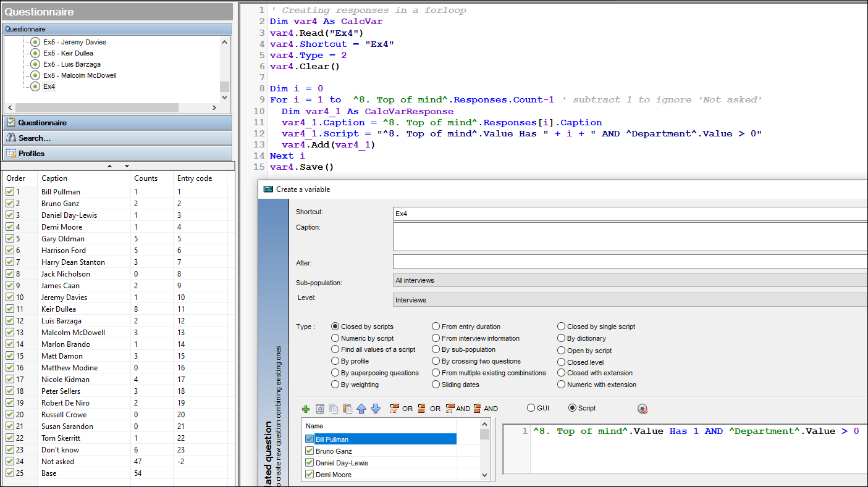Select the Ex4 item in questionnaire tree
Screen dimensions: 868x487
click(49, 86)
